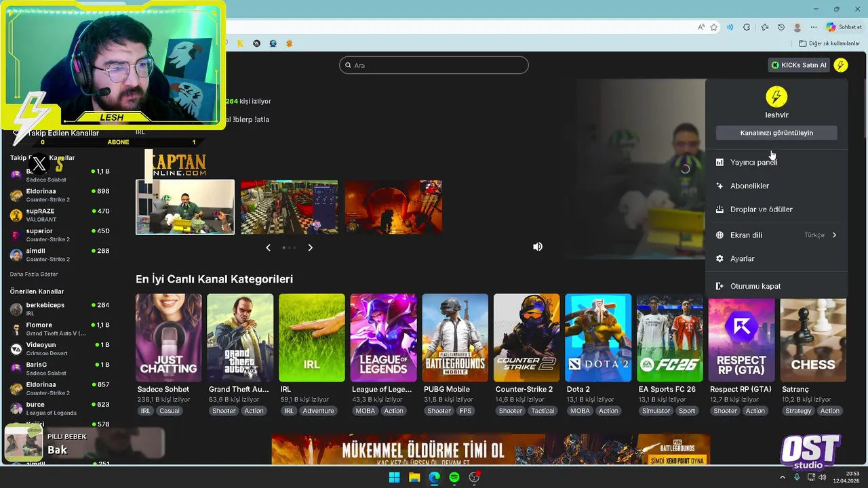Screen dimensions: 868x488
Task: Select the third featured stream thumbnail
Action: pyautogui.click(x=393, y=207)
